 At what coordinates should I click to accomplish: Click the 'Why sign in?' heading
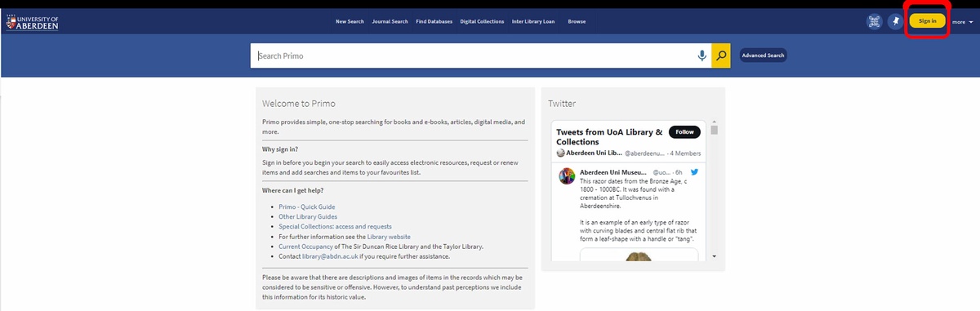(280, 149)
